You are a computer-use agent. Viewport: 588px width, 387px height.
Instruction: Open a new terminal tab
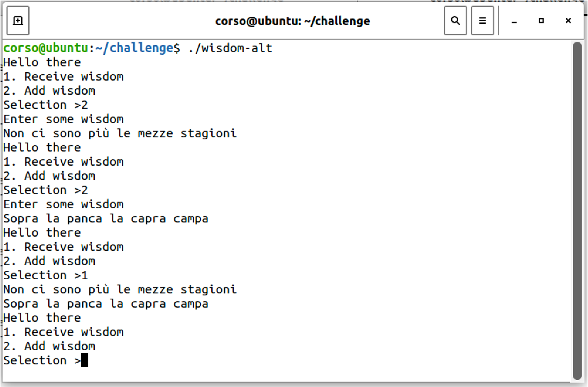tap(18, 21)
